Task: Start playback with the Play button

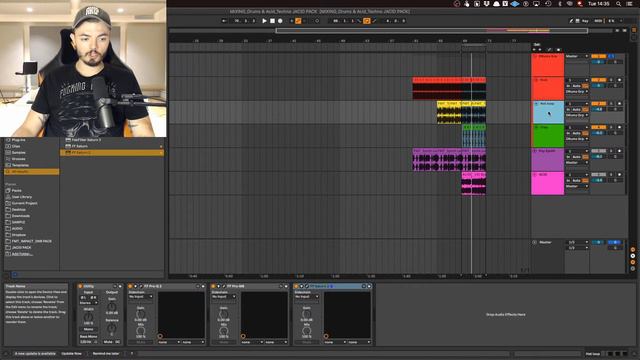Action: 264,21
